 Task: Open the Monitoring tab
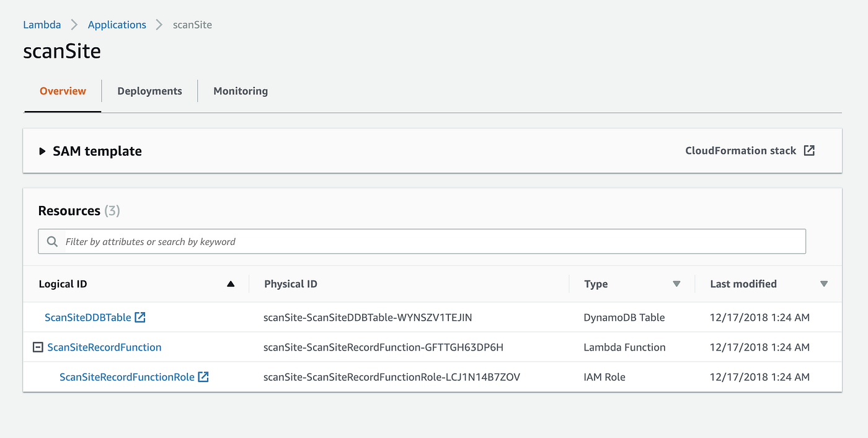coord(240,91)
